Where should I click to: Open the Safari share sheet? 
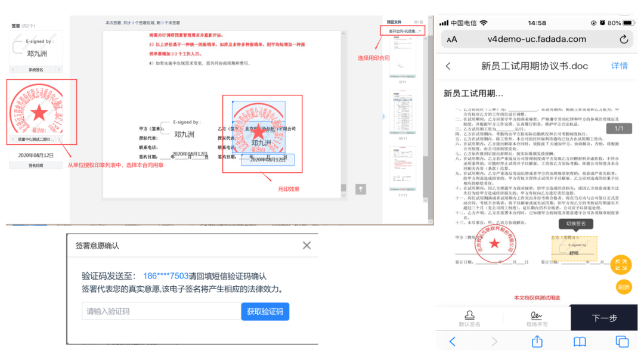tap(537, 341)
